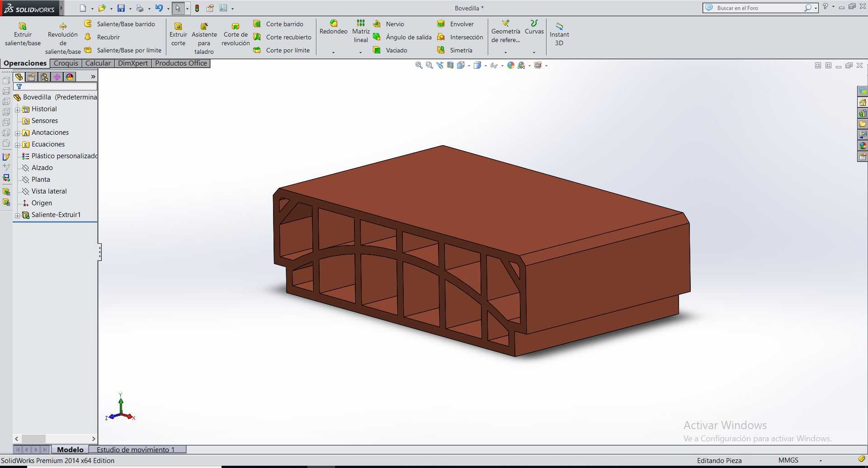Switch to the Operaciones tab

(x=25, y=63)
